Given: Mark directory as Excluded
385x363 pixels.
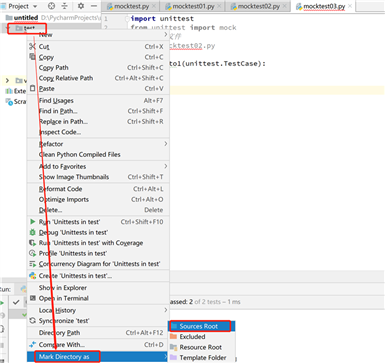Looking at the screenshot, I should click(202, 337).
